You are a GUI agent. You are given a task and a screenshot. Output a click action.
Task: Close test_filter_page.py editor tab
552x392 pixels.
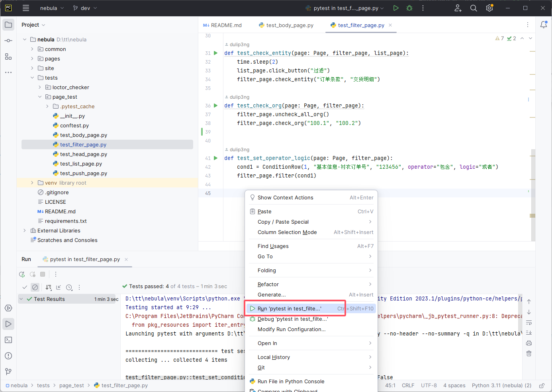pos(390,25)
